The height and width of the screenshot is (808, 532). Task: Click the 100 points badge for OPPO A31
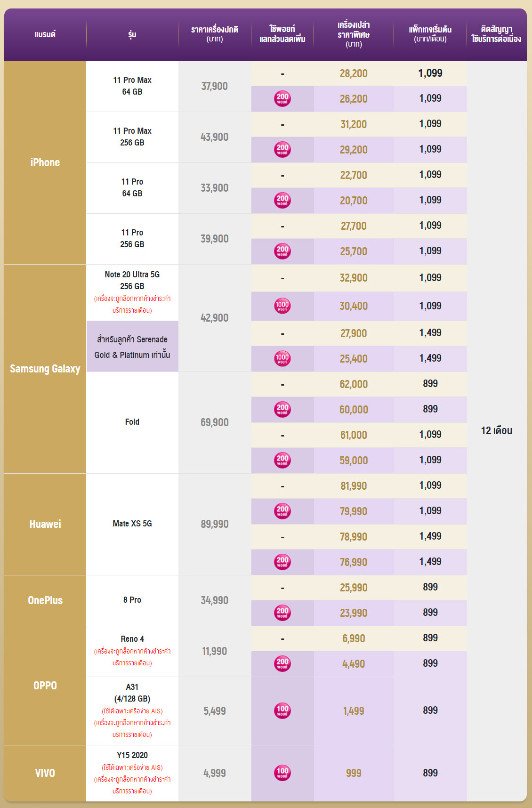(282, 711)
